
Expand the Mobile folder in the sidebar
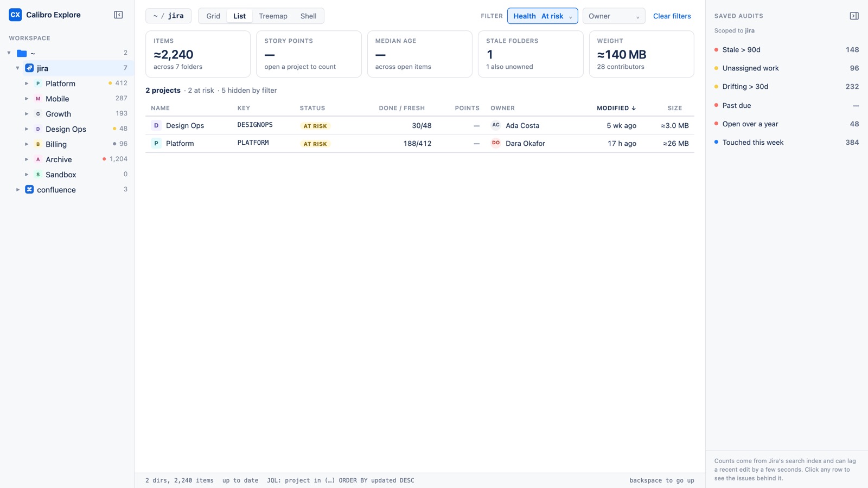tap(27, 99)
